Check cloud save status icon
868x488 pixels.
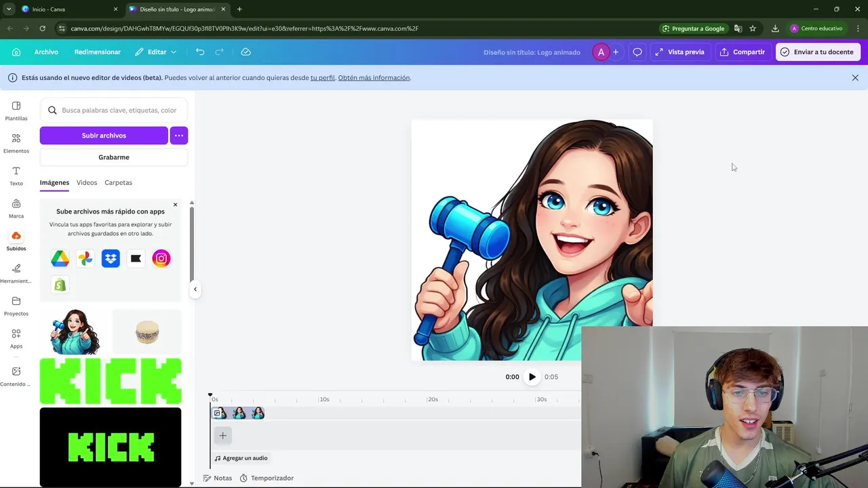click(x=246, y=52)
